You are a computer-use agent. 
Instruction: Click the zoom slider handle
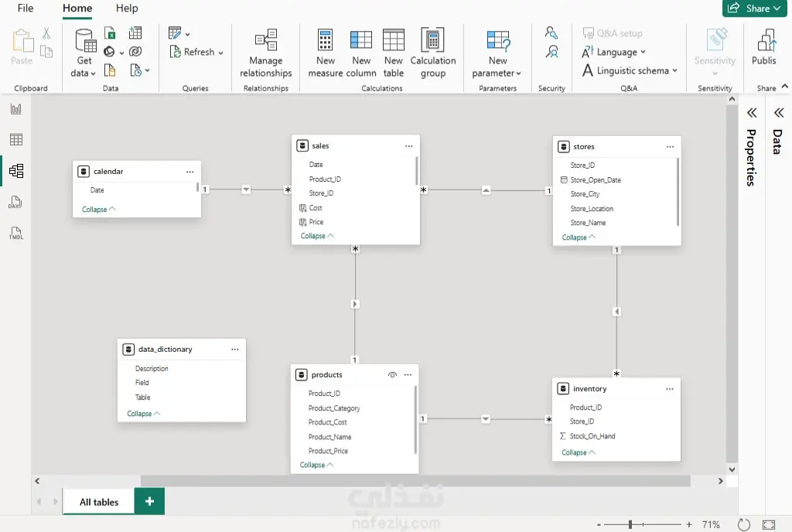pos(630,524)
